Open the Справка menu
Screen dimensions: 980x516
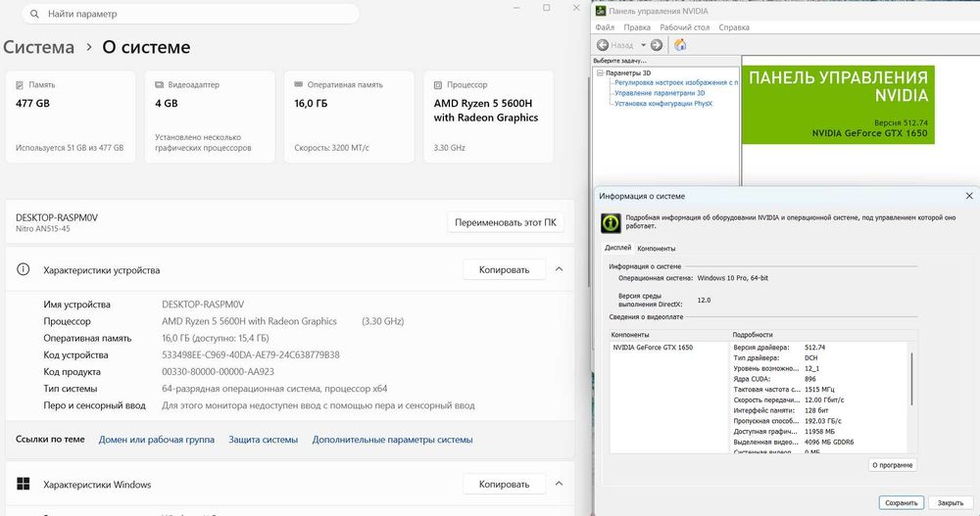[x=734, y=27]
